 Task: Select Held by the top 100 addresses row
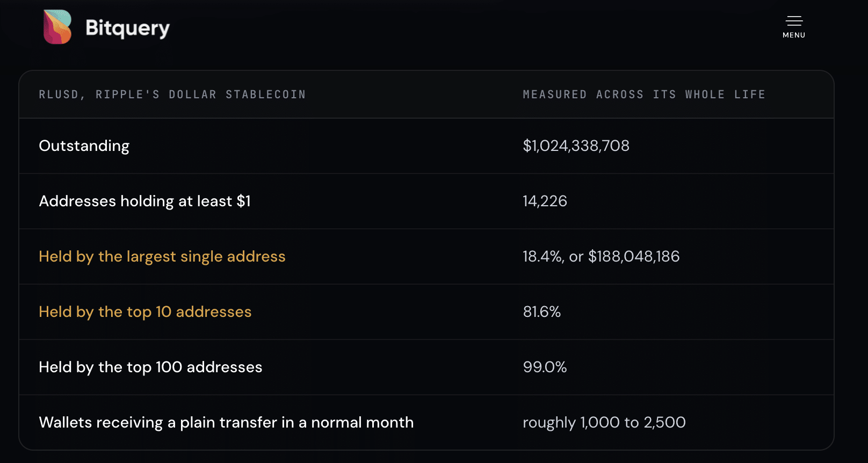[x=426, y=367]
